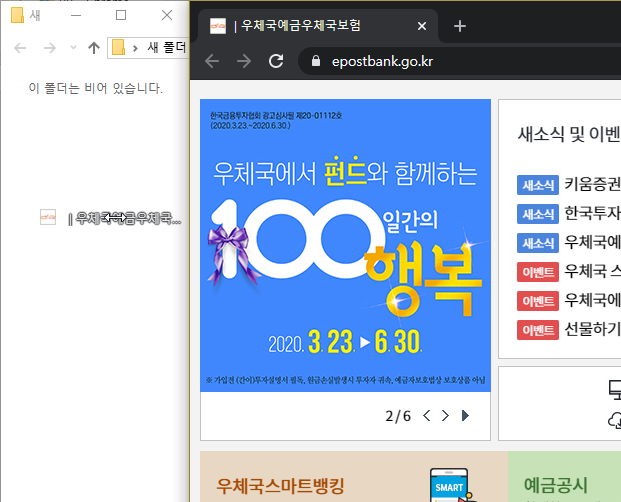The height and width of the screenshot is (502, 621).
Task: Go up one folder level in Explorer
Action: (94, 48)
